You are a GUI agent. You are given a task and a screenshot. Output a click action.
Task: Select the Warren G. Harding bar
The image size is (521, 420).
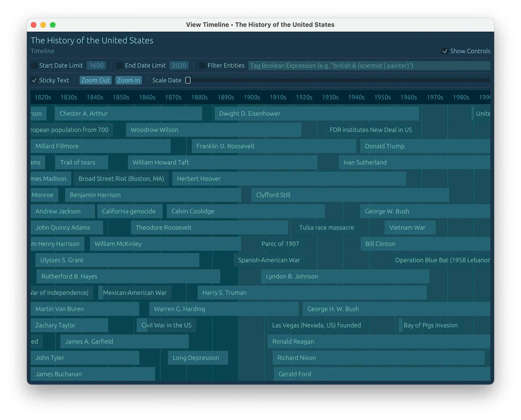click(x=224, y=309)
